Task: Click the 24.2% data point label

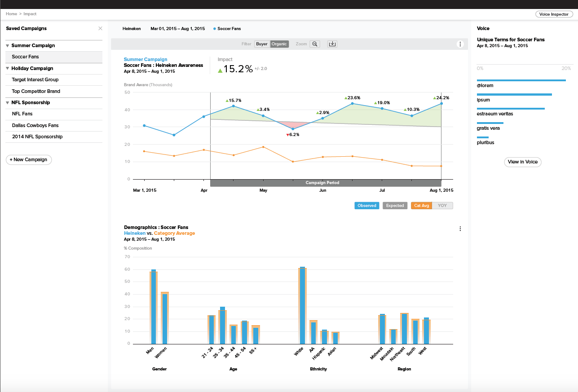Action: point(441,98)
